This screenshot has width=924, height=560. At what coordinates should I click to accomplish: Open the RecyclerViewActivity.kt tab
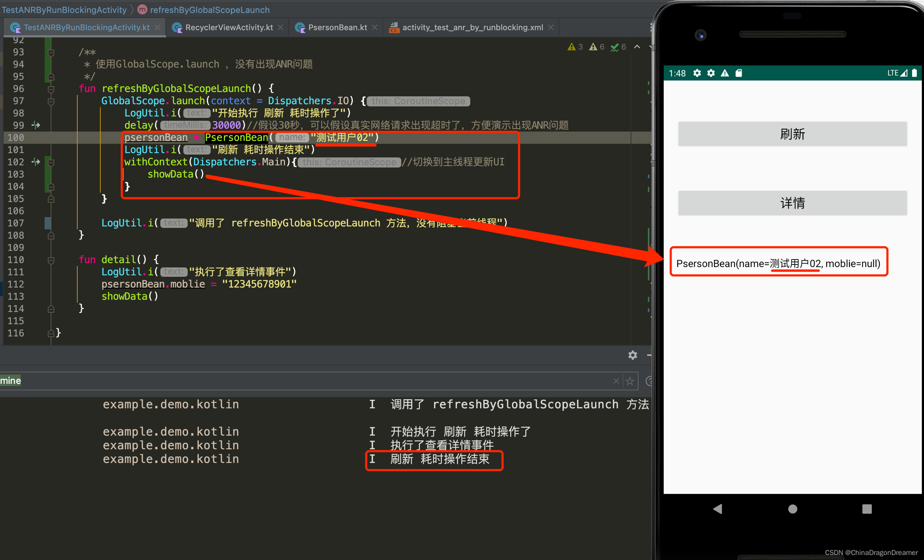pyautogui.click(x=229, y=27)
